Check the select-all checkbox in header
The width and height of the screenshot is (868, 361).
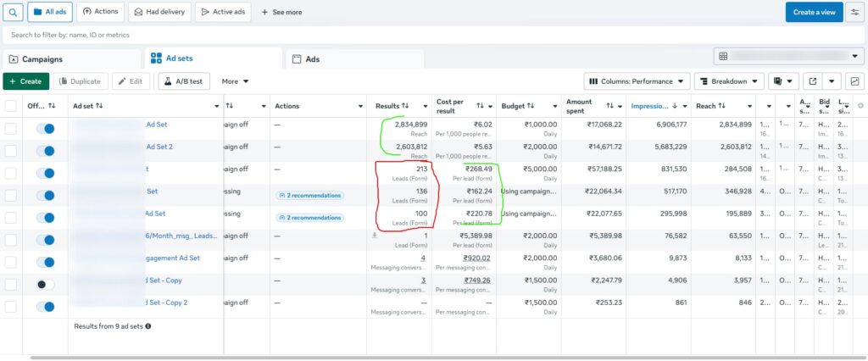(11, 106)
